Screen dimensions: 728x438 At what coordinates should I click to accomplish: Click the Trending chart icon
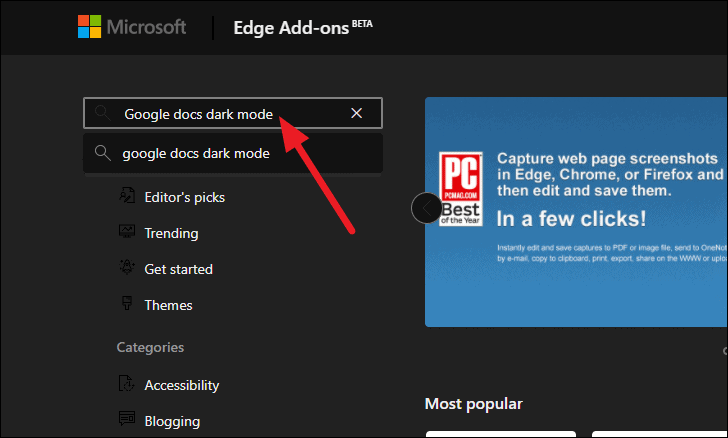tap(126, 231)
